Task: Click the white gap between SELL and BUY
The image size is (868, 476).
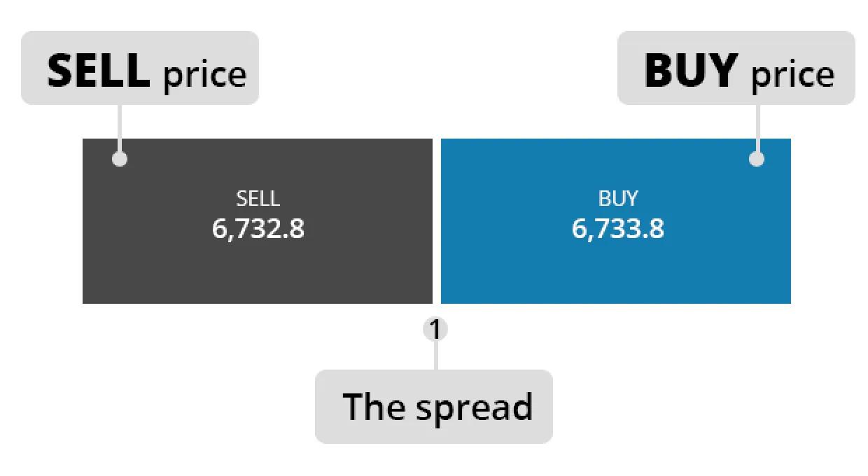Action: click(437, 220)
